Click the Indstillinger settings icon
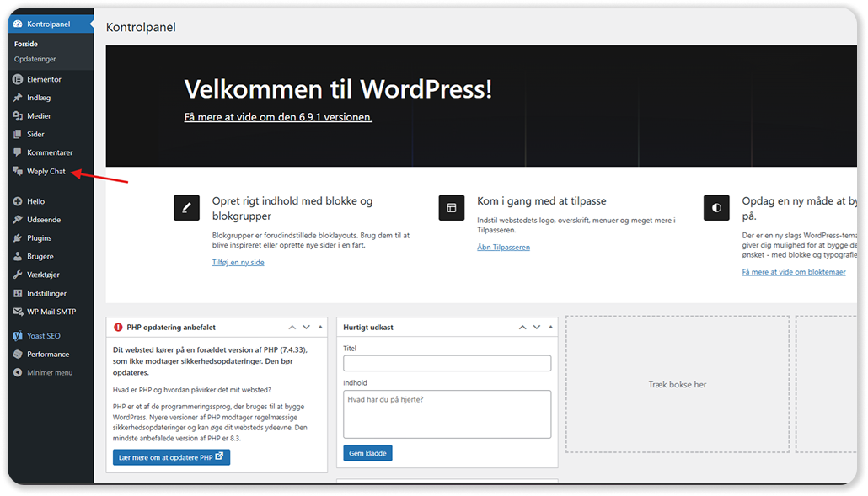868x496 pixels. pos(18,293)
